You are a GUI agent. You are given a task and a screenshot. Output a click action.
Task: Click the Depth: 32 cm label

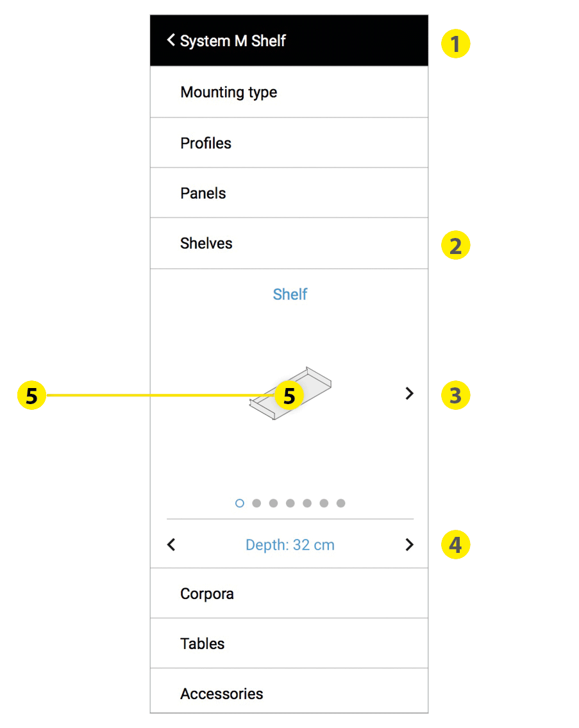pyautogui.click(x=290, y=545)
